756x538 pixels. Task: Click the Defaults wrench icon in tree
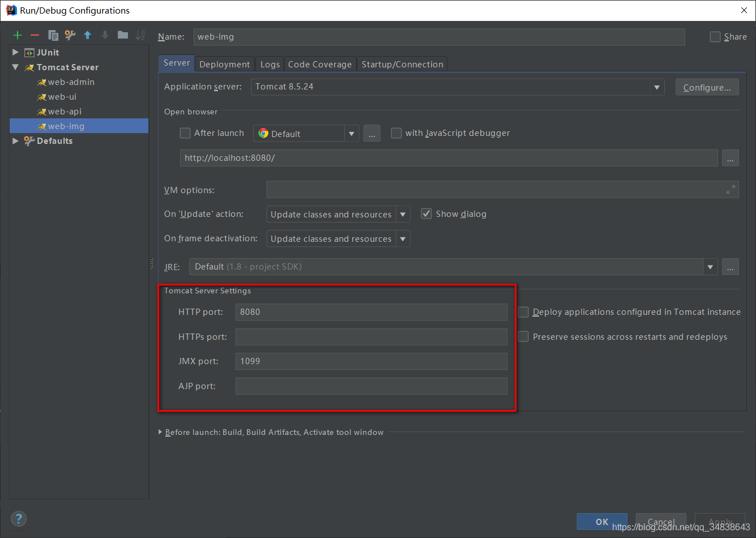click(29, 141)
